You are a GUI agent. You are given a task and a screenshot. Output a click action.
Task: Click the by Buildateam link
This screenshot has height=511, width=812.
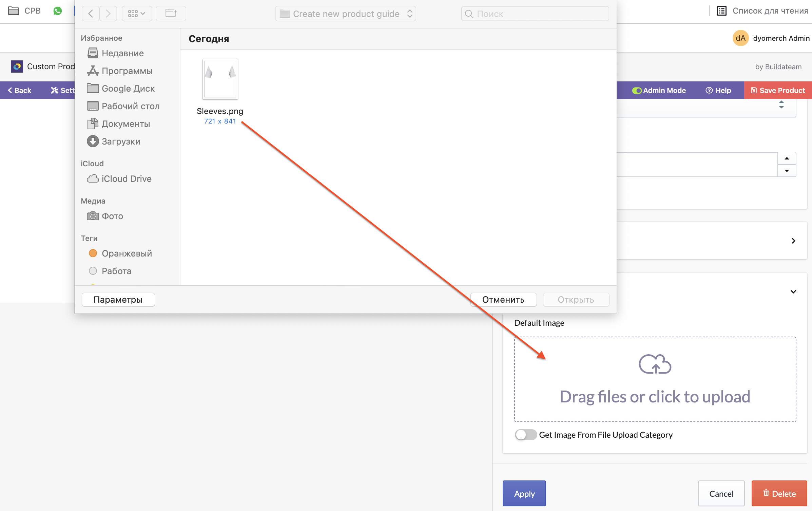778,67
